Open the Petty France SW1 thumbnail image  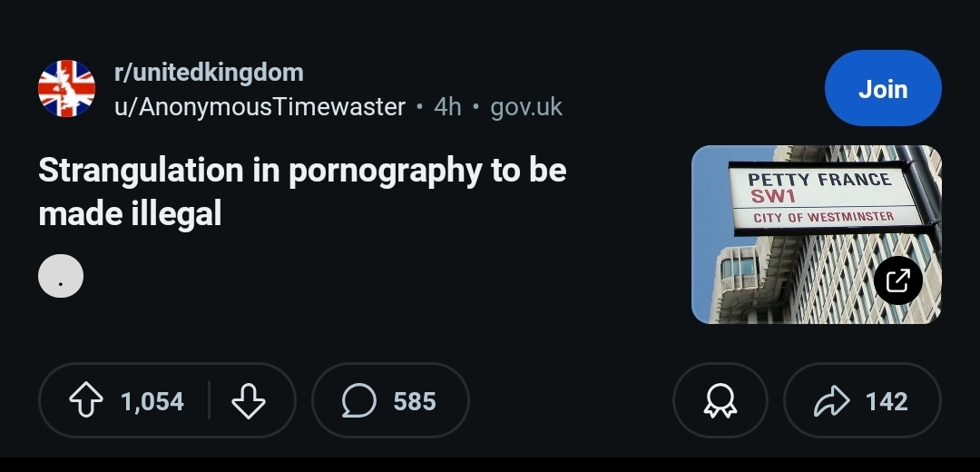(x=817, y=234)
